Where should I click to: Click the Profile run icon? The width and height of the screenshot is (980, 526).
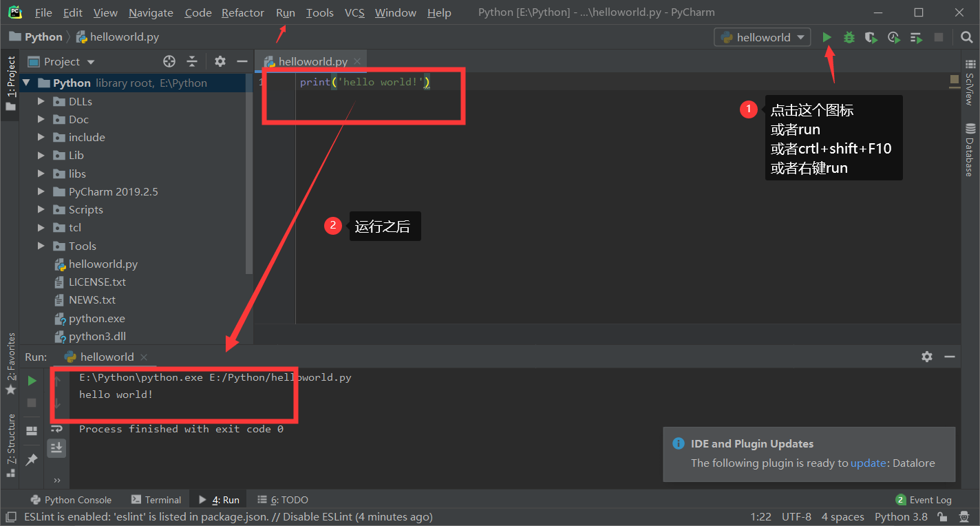pyautogui.click(x=893, y=37)
